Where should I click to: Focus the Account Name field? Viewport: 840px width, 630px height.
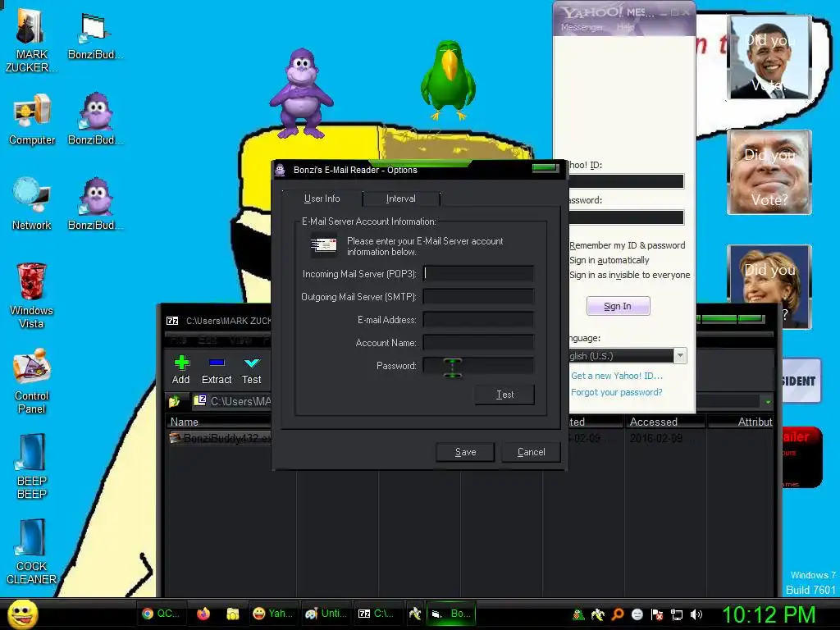478,343
